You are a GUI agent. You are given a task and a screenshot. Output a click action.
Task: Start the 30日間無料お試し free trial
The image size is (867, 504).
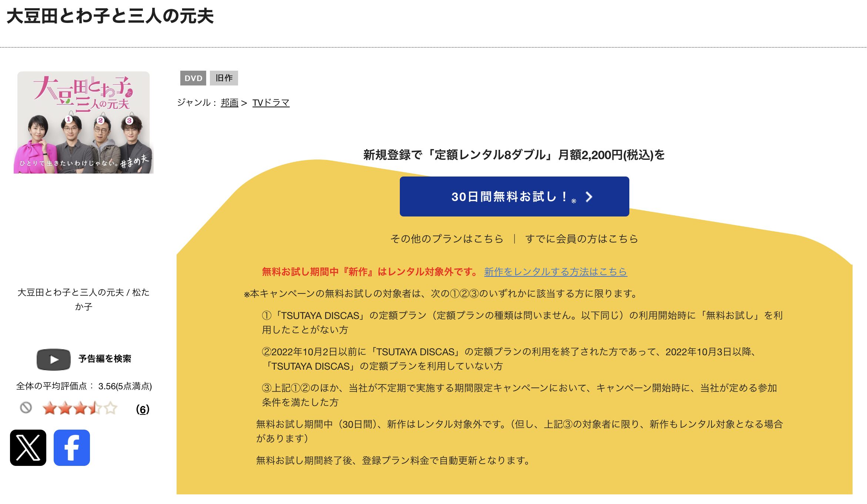[x=514, y=196]
